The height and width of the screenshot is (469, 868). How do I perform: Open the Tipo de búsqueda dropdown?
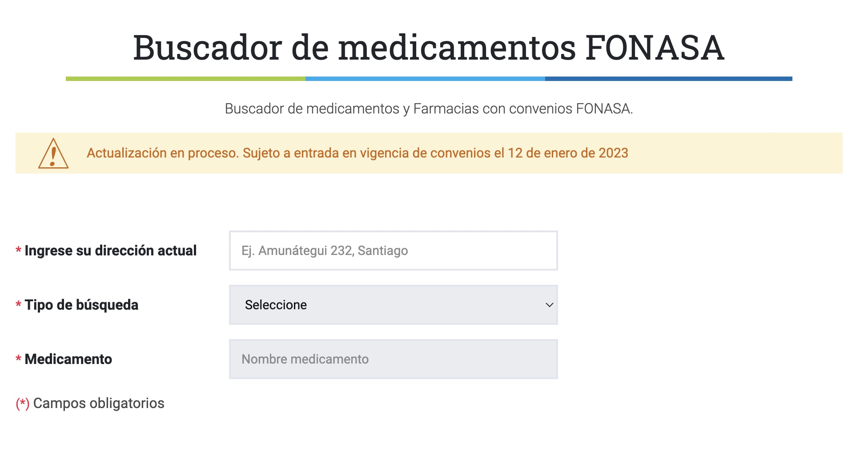pos(393,305)
